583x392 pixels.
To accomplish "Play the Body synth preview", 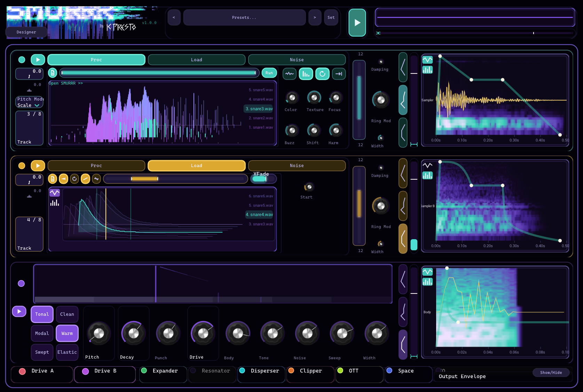I will [19, 311].
